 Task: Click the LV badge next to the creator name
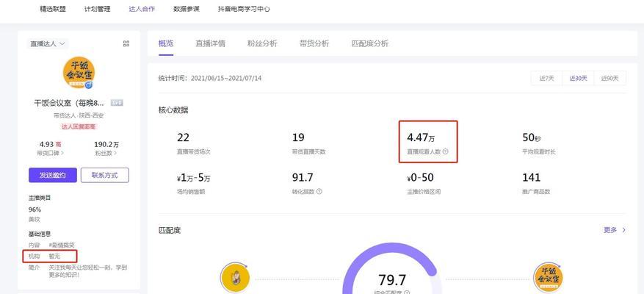click(117, 103)
